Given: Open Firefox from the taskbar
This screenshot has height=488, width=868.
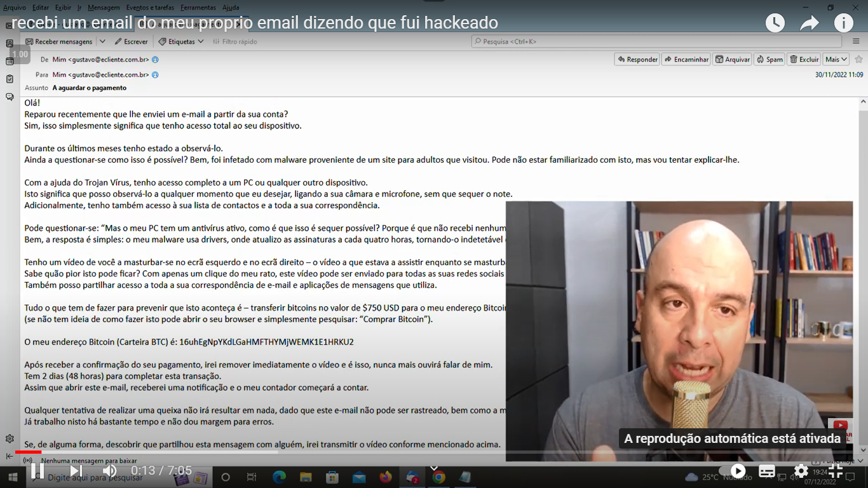Looking at the screenshot, I should tap(386, 477).
